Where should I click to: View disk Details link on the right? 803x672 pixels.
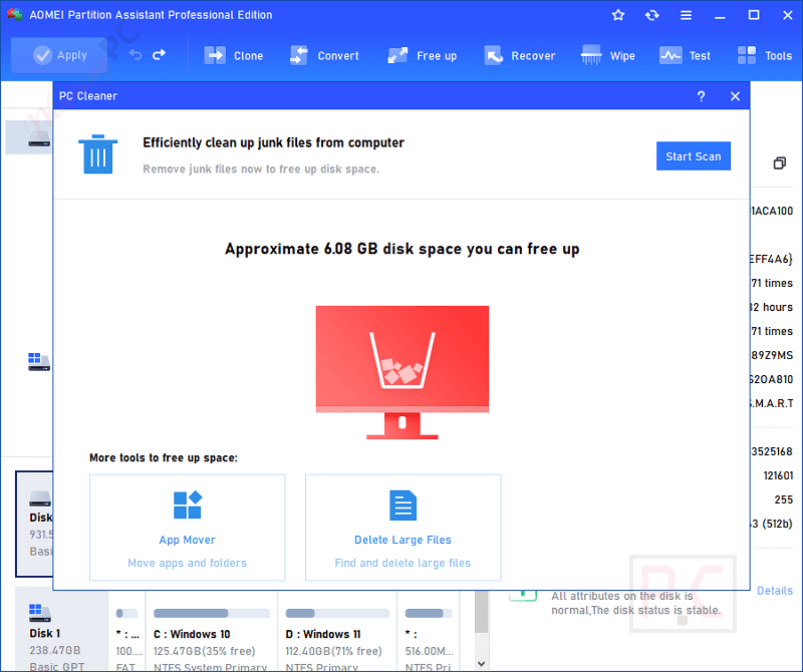(775, 590)
